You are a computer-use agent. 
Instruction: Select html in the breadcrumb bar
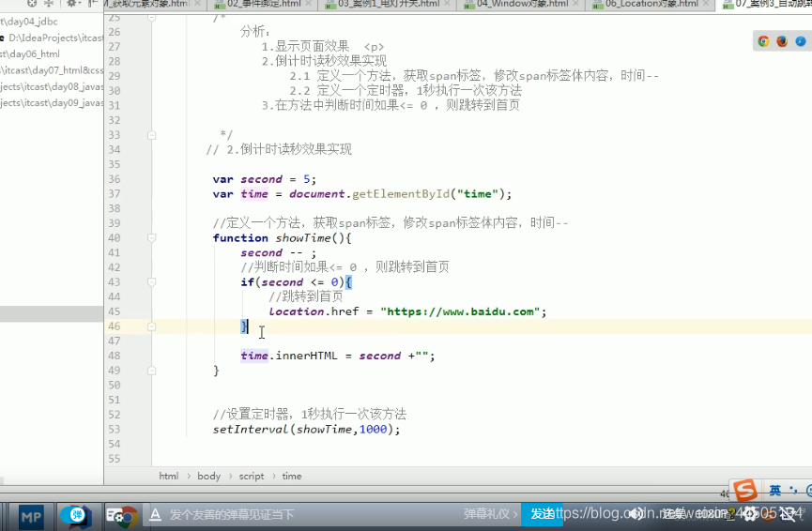pyautogui.click(x=168, y=477)
